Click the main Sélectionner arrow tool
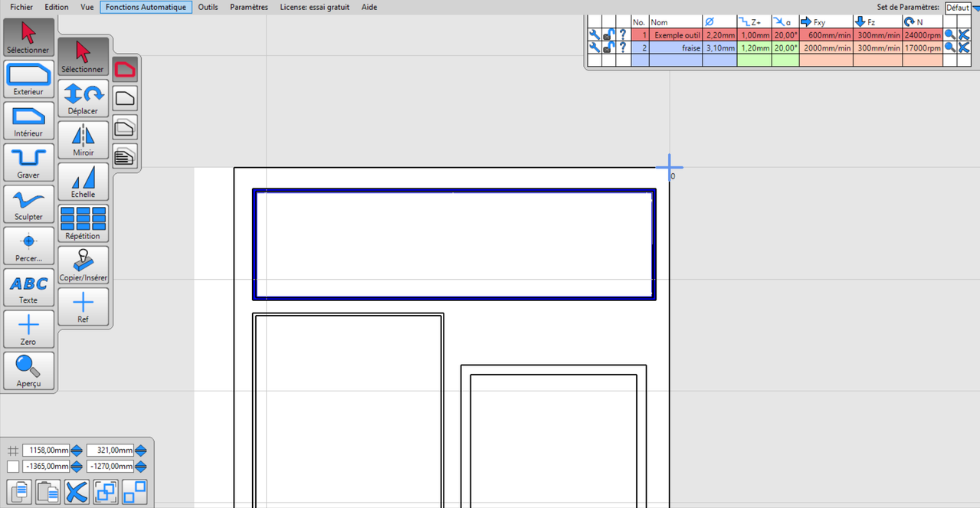 [28, 38]
